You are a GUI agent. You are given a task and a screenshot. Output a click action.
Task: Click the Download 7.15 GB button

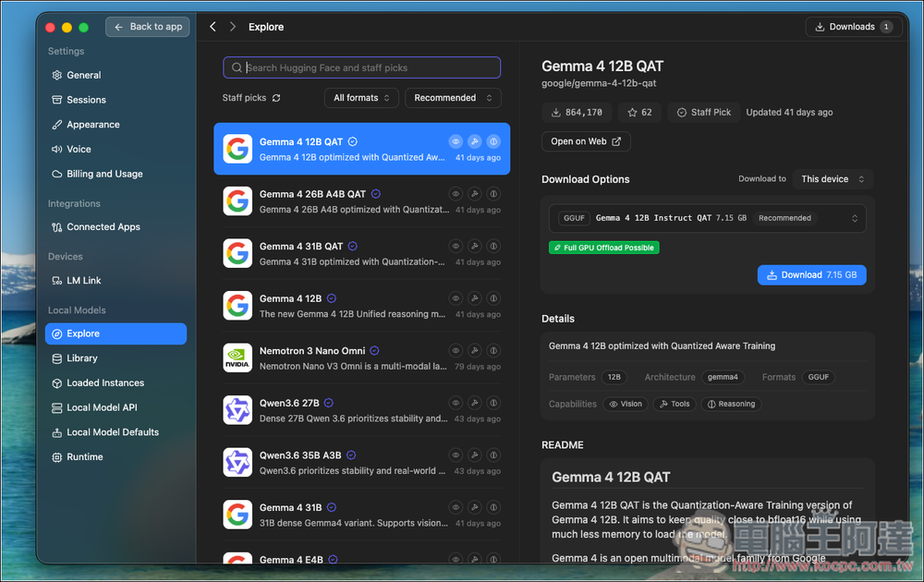point(811,275)
